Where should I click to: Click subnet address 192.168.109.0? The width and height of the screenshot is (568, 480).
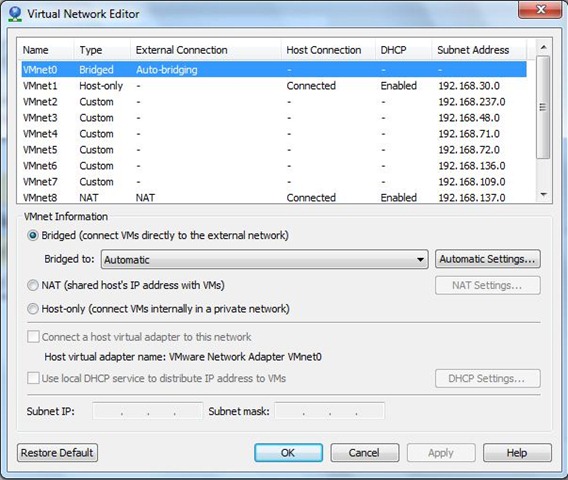[472, 181]
